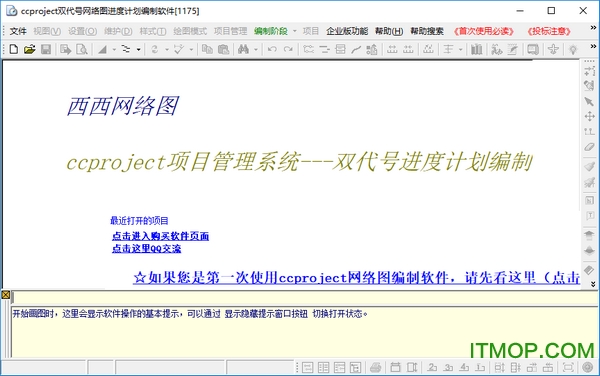Screen dimensions: 600x376
Task: Click the round globe icon at bottom right
Action: click(587, 368)
